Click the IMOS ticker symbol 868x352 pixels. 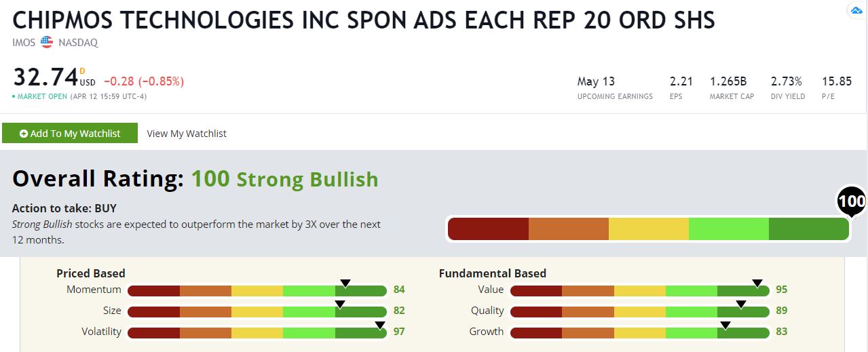(24, 42)
